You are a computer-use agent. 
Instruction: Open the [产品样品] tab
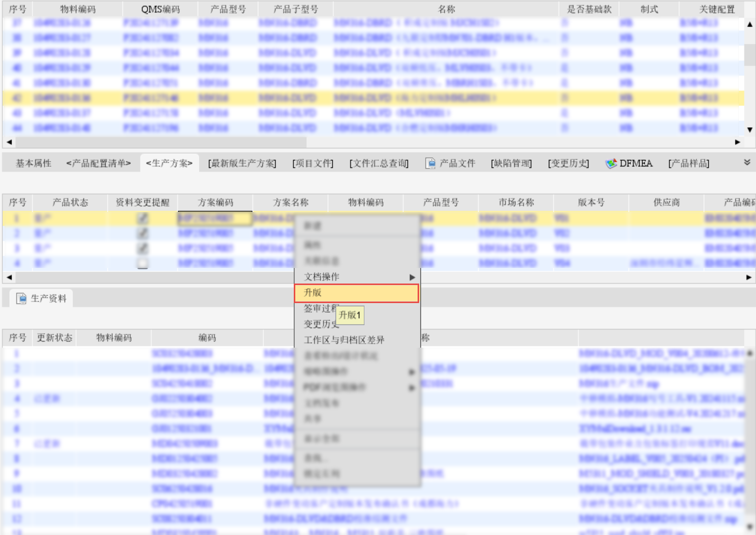689,163
